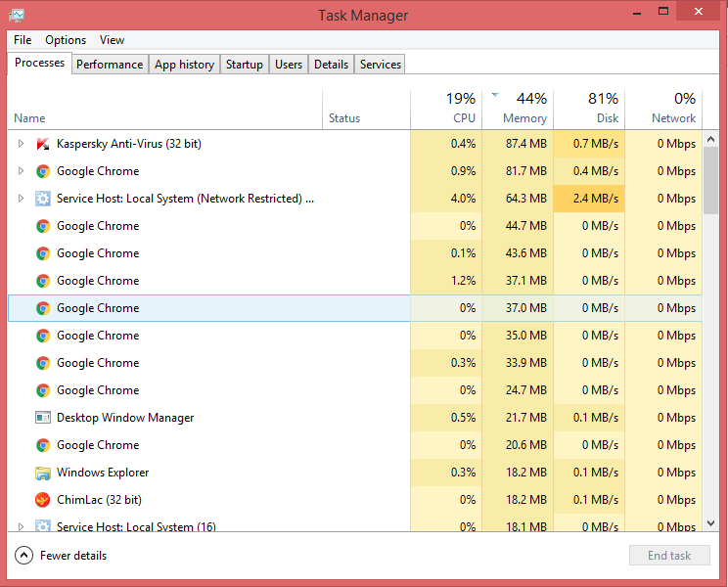Select the Desktop Window Manager process row
This screenshot has width=728, height=587.
click(x=125, y=418)
